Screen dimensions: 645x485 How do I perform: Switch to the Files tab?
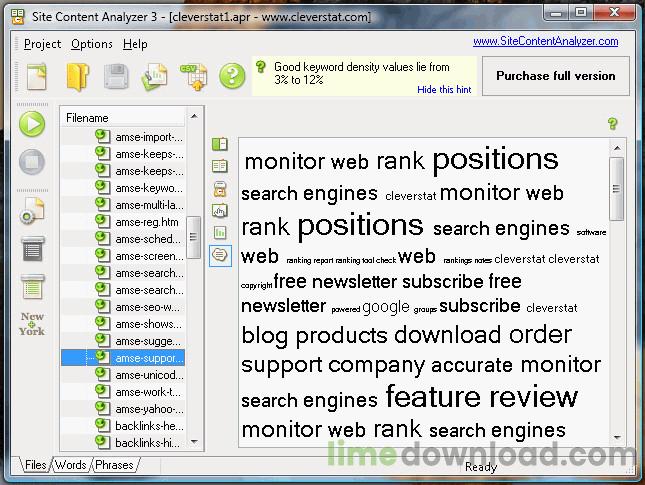point(35,465)
